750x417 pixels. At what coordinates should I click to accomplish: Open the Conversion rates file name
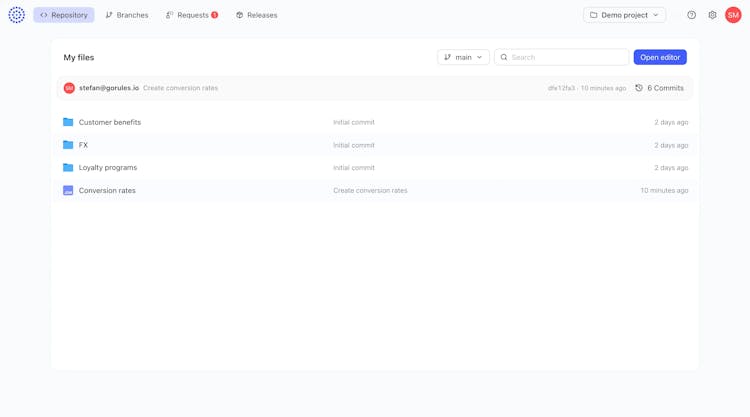[107, 190]
